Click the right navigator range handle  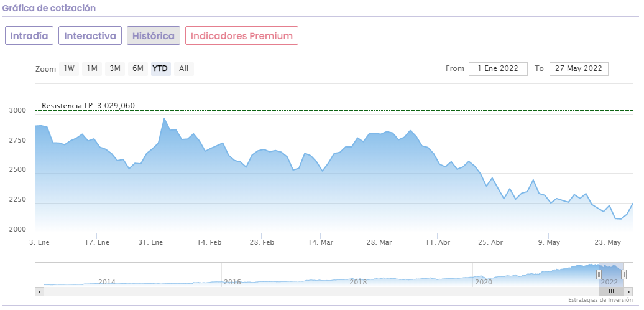tap(623, 275)
